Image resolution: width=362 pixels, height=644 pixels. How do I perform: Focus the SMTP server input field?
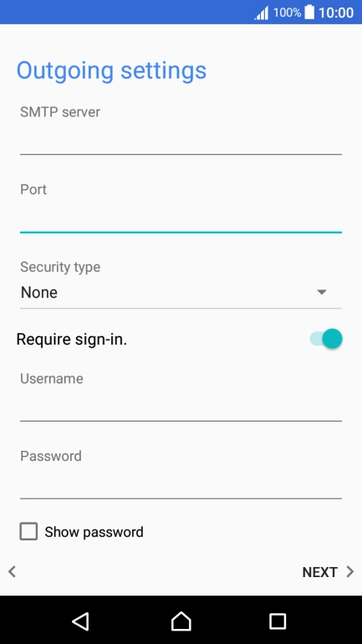click(181, 140)
